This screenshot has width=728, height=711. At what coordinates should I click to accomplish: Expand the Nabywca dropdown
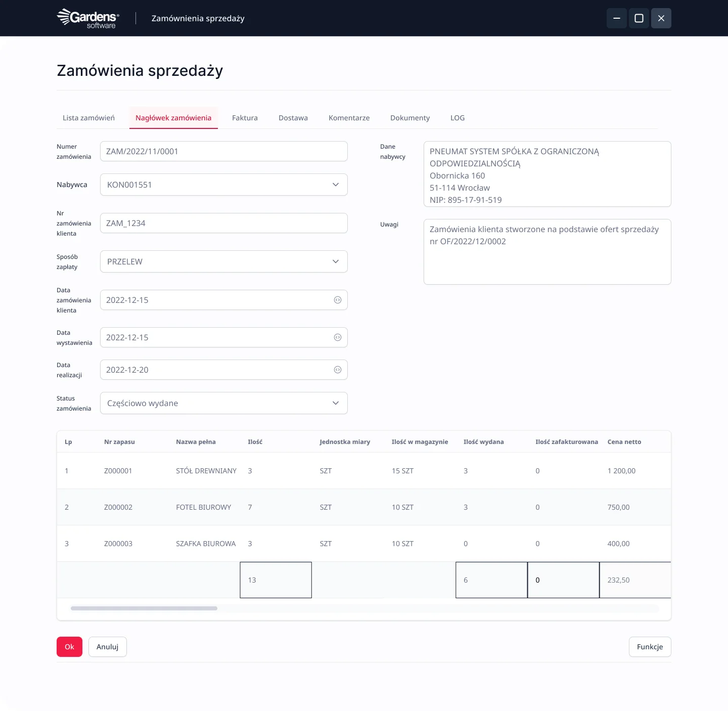click(x=335, y=185)
